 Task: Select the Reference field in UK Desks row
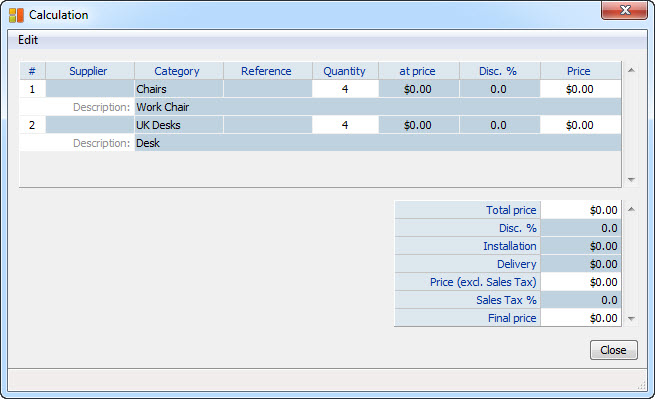(x=268, y=125)
